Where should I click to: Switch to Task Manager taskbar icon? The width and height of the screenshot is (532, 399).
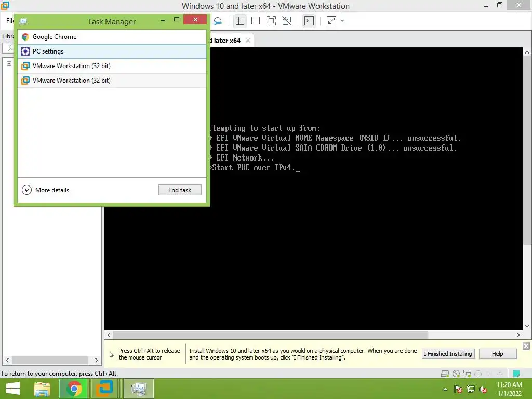(x=138, y=389)
